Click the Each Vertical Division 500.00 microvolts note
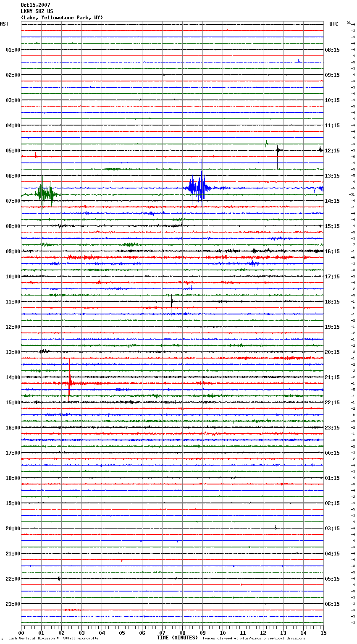 tap(53, 638)
